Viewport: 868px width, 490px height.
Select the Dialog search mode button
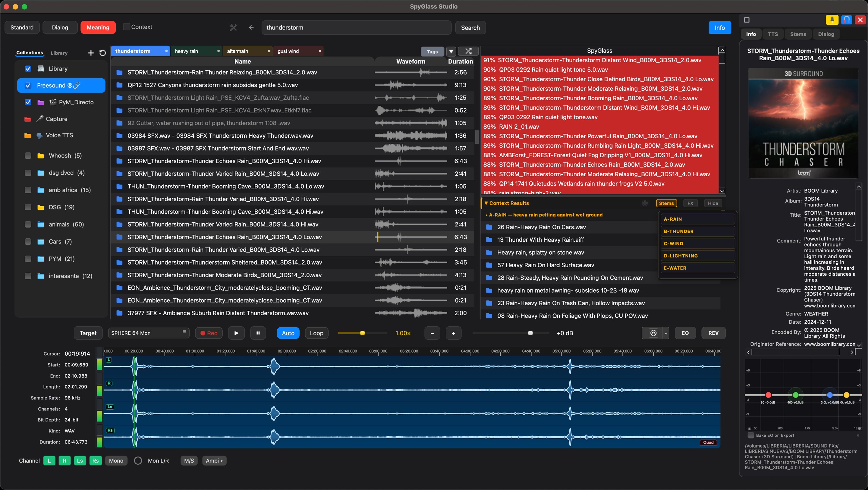click(x=60, y=27)
